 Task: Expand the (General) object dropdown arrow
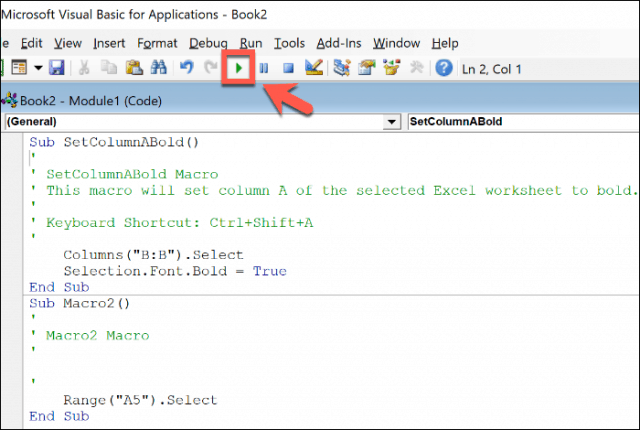pyautogui.click(x=391, y=122)
